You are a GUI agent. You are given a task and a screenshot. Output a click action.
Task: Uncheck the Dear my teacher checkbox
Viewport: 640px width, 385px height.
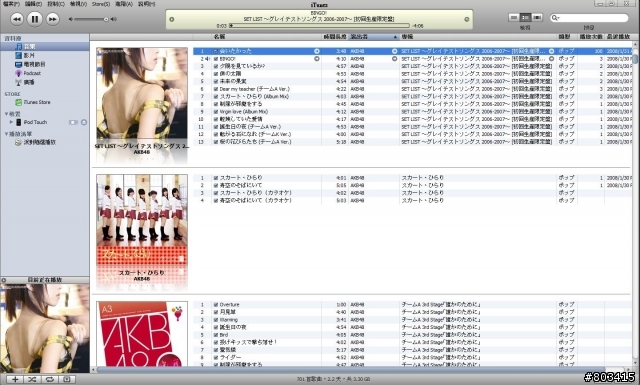click(216, 89)
